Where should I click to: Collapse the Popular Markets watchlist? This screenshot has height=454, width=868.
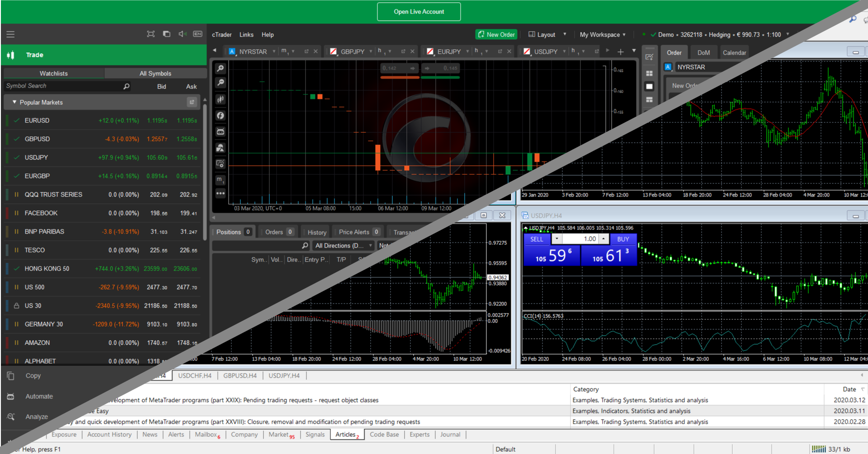tap(14, 102)
